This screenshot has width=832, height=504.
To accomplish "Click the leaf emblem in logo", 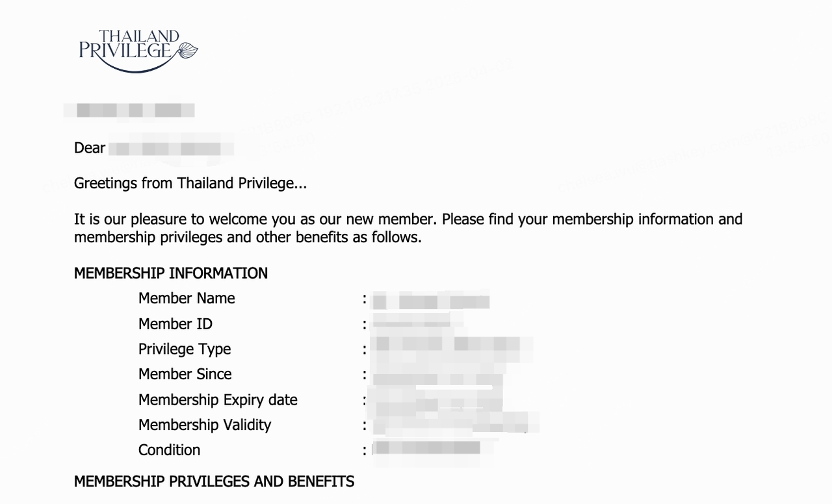I will (187, 50).
